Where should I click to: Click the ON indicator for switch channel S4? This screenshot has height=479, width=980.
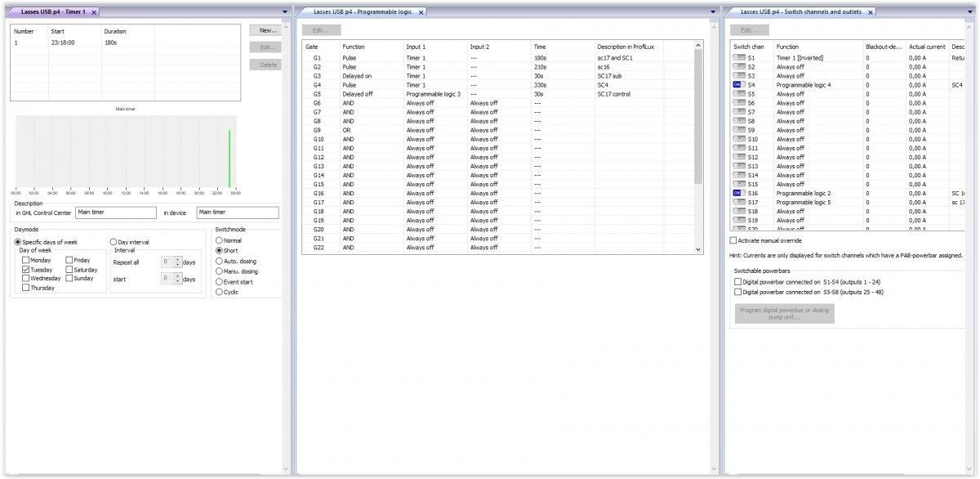click(x=738, y=84)
